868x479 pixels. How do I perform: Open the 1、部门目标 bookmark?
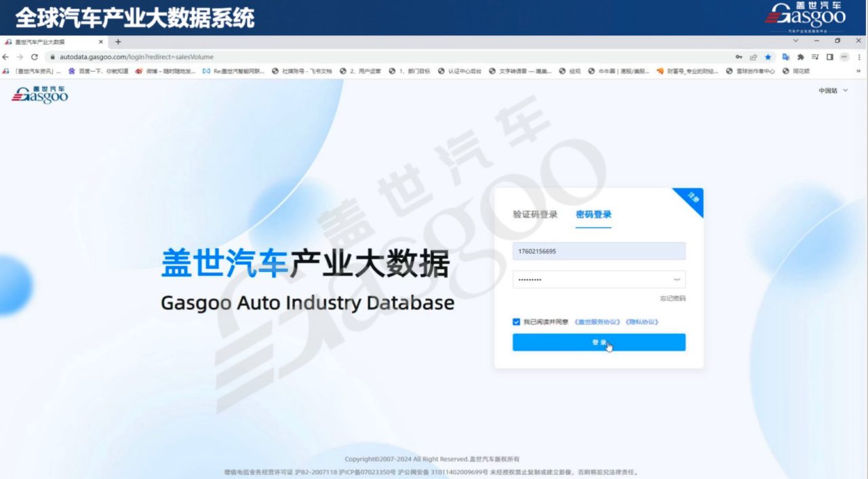(409, 71)
